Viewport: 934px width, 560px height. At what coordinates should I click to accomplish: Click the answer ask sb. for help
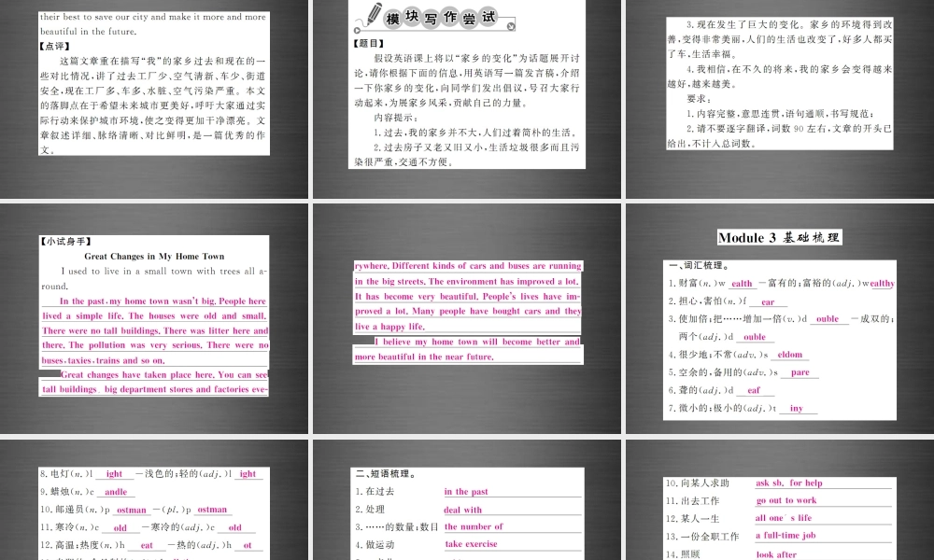pyautogui.click(x=790, y=483)
